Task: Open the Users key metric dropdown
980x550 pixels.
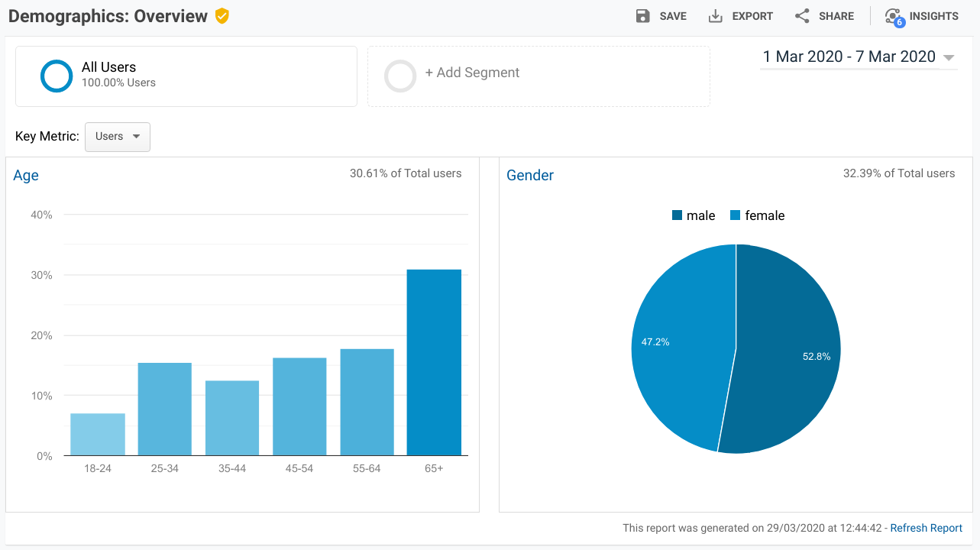Action: (118, 137)
